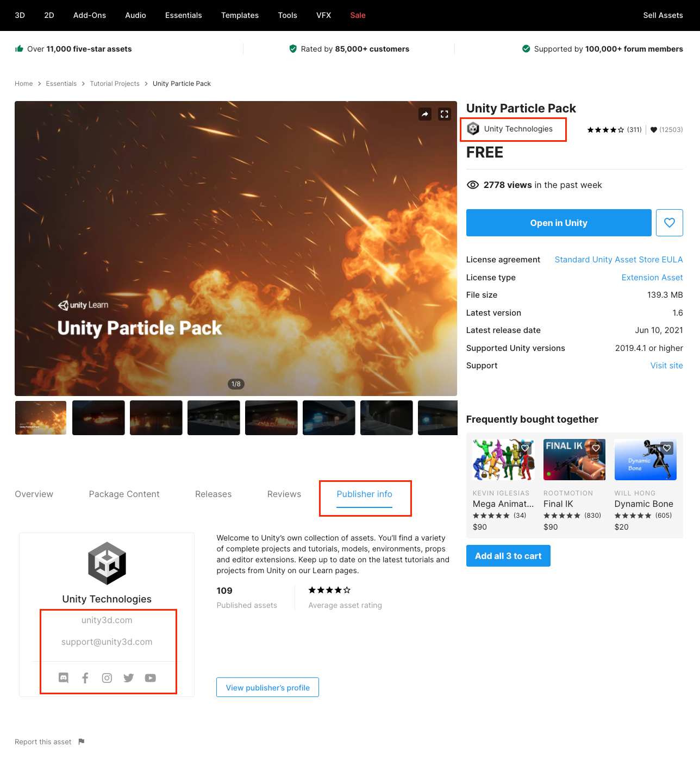
Task: Click the Unity Technologies logo beside publisher name
Action: [x=473, y=129]
